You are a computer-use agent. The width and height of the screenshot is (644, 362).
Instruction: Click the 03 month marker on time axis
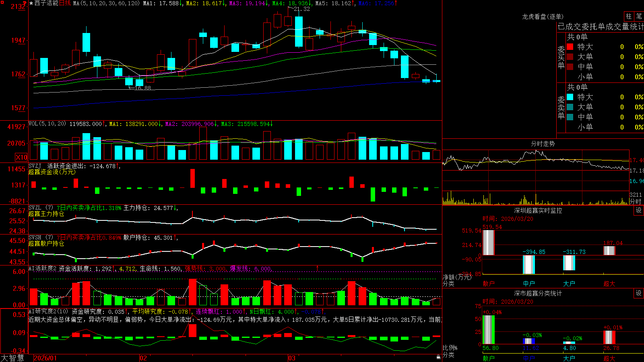(x=292, y=358)
